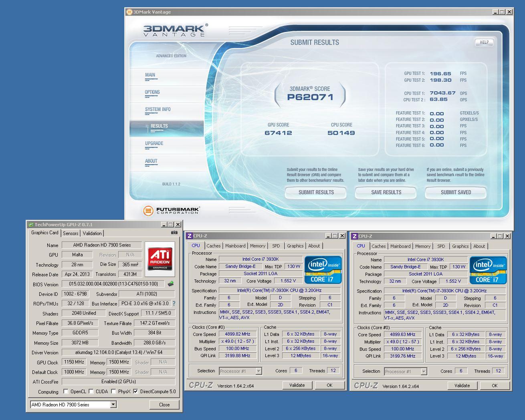Click Core Speed 4899.63 MHz in right CPU-Z

[x=403, y=334]
